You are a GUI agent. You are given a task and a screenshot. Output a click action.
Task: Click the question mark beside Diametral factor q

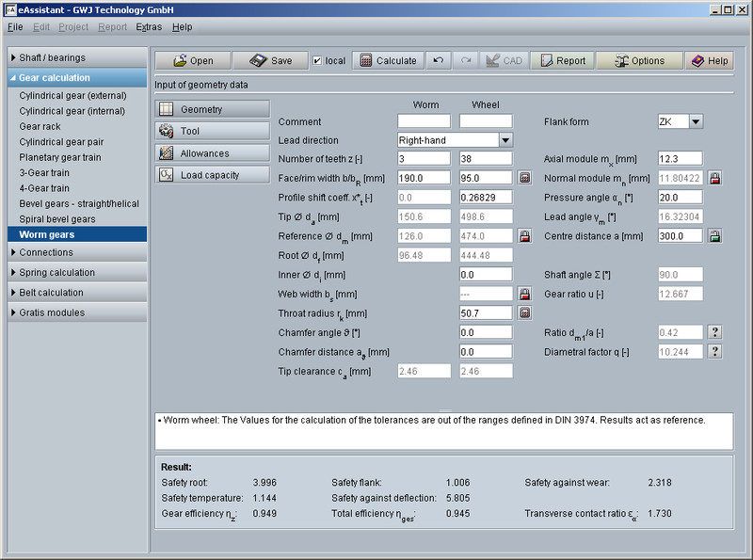point(714,351)
